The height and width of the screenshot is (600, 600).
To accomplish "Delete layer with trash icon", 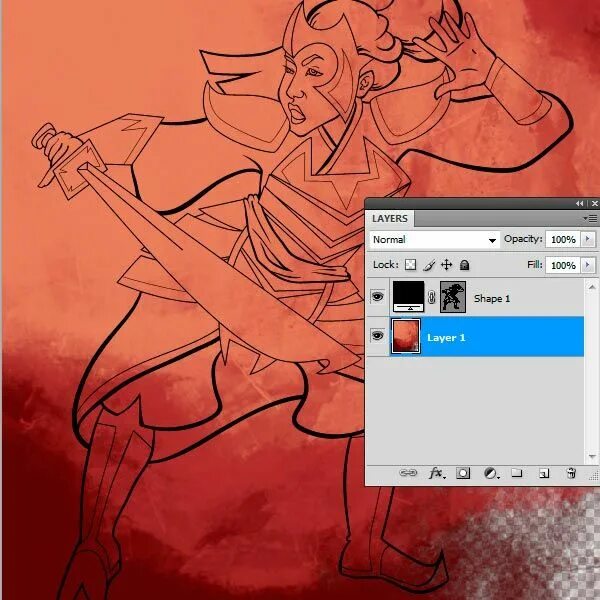I will tap(571, 473).
